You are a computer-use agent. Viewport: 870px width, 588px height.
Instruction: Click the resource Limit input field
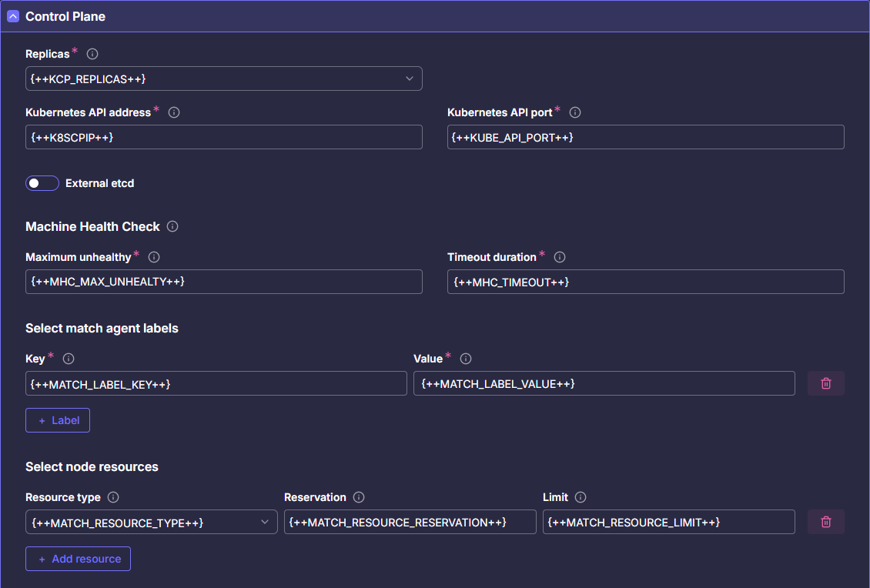coord(668,522)
